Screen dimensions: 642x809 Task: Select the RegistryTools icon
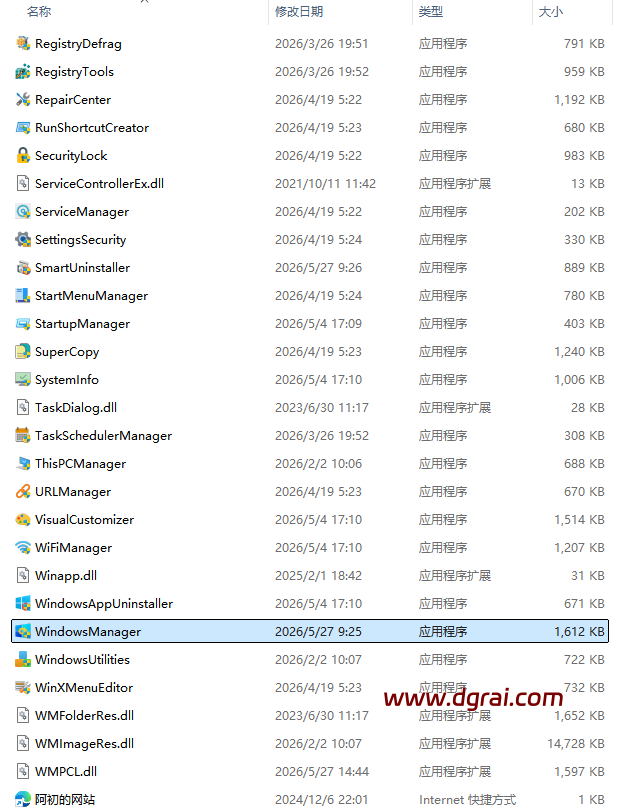pyautogui.click(x=23, y=71)
